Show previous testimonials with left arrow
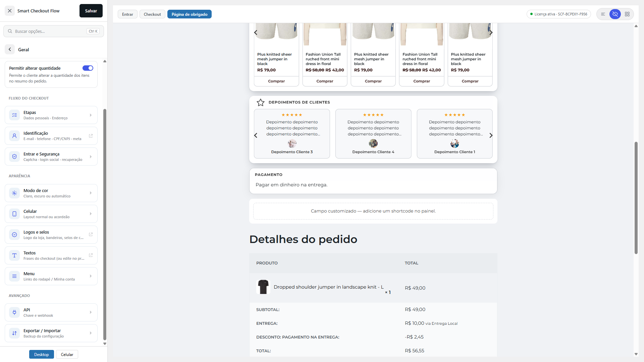 (x=256, y=135)
